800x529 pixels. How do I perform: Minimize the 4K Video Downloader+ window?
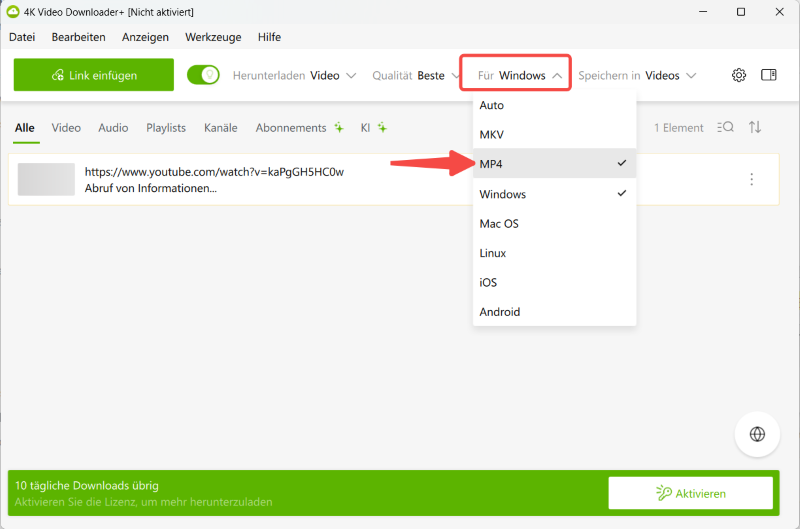(703, 11)
